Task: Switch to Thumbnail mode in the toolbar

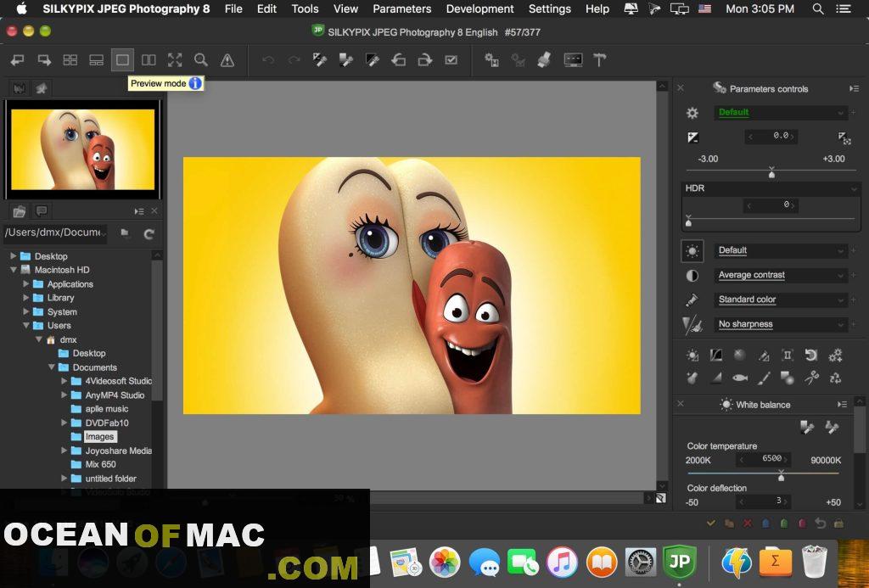Action: pos(70,60)
